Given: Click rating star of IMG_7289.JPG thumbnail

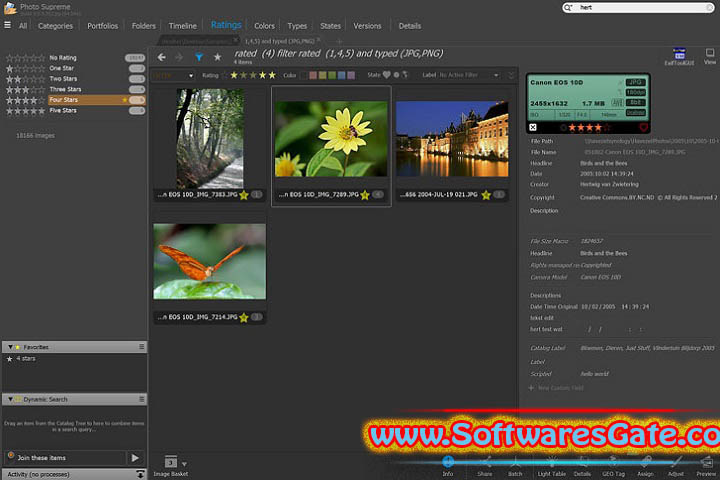Looking at the screenshot, I should click(365, 195).
